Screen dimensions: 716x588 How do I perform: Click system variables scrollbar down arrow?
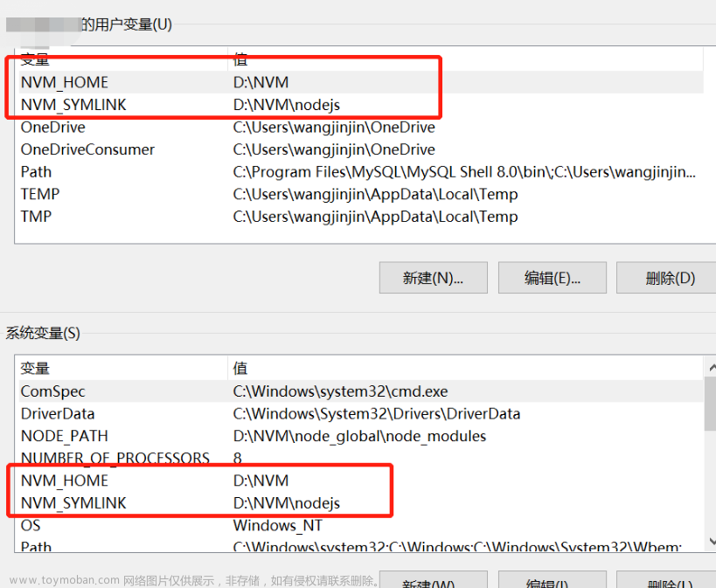coord(711,542)
